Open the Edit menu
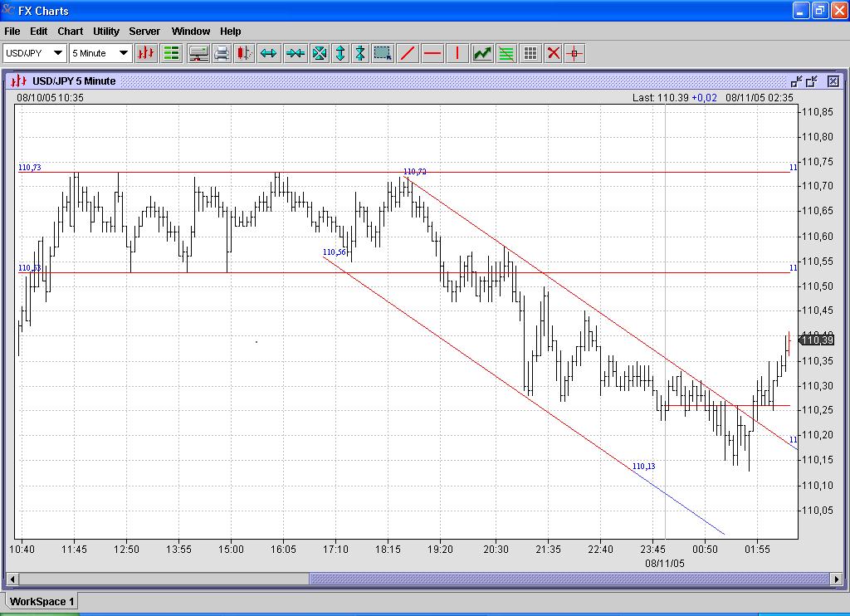This screenshot has height=616, width=850. tap(38, 32)
